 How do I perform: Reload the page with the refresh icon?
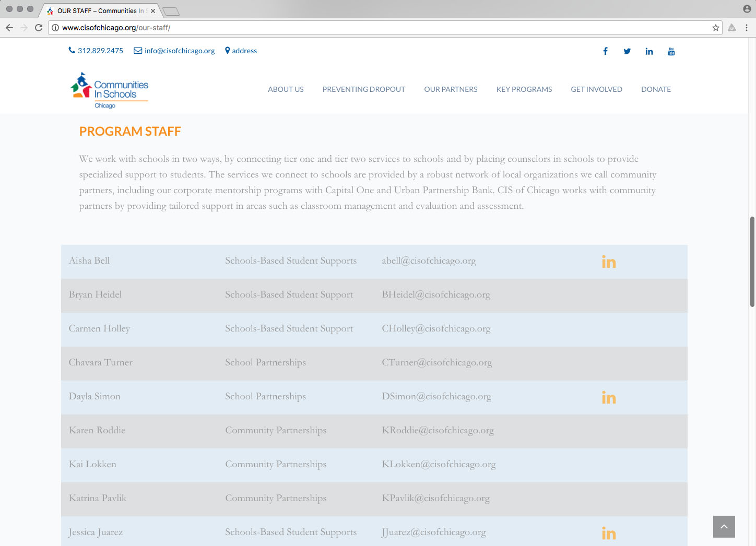[x=39, y=28]
